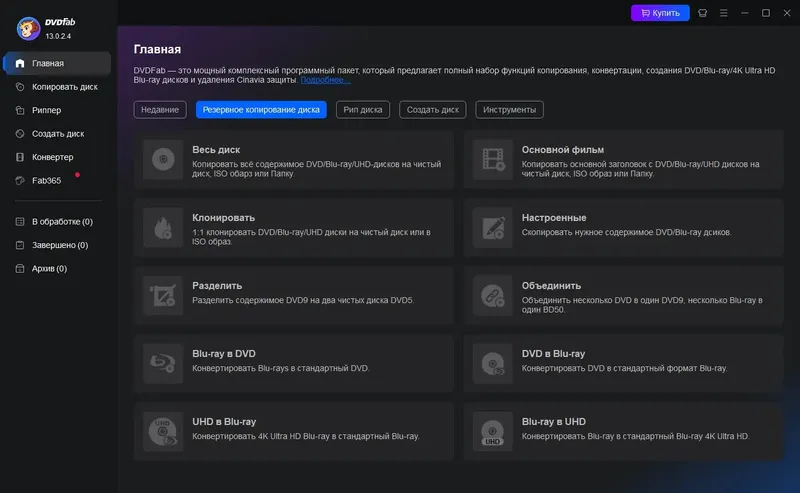
Task: Click the Создать диск sidebar icon
Action: pyautogui.click(x=20, y=134)
